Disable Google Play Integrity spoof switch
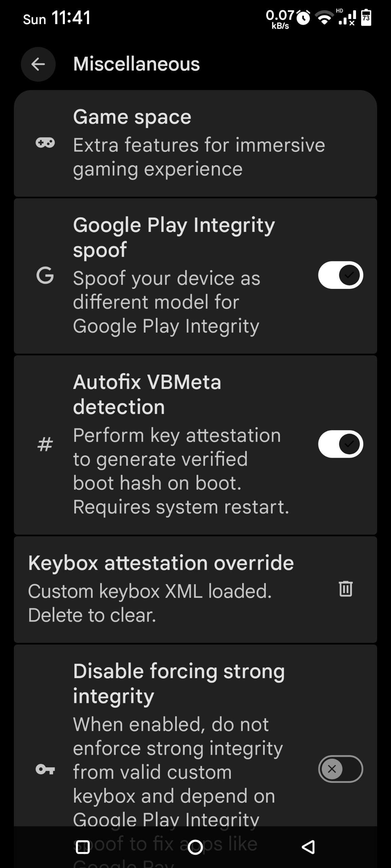 [340, 275]
